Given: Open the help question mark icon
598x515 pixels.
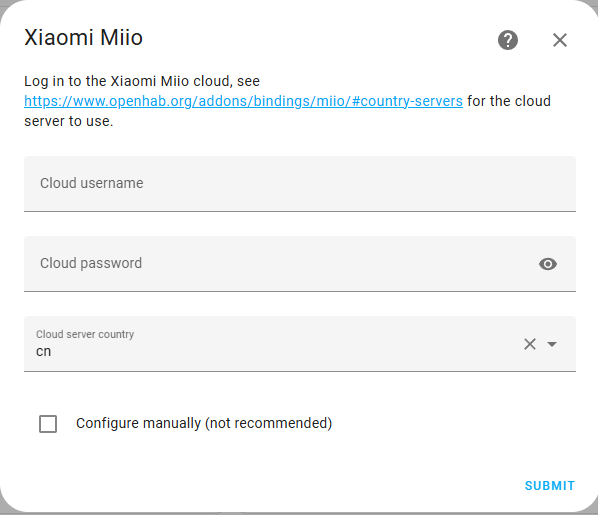Looking at the screenshot, I should point(508,40).
